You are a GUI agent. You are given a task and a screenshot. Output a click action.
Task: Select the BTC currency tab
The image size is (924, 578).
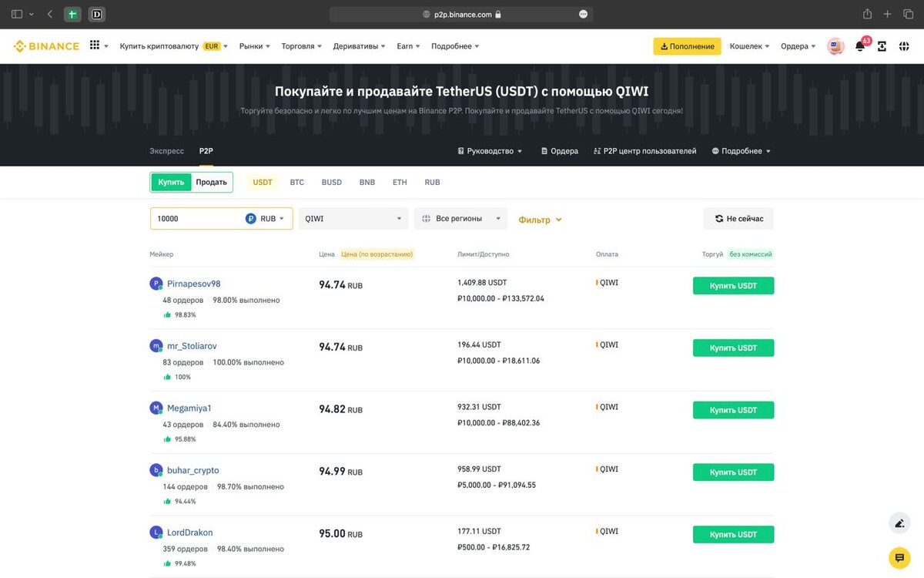[x=296, y=183]
